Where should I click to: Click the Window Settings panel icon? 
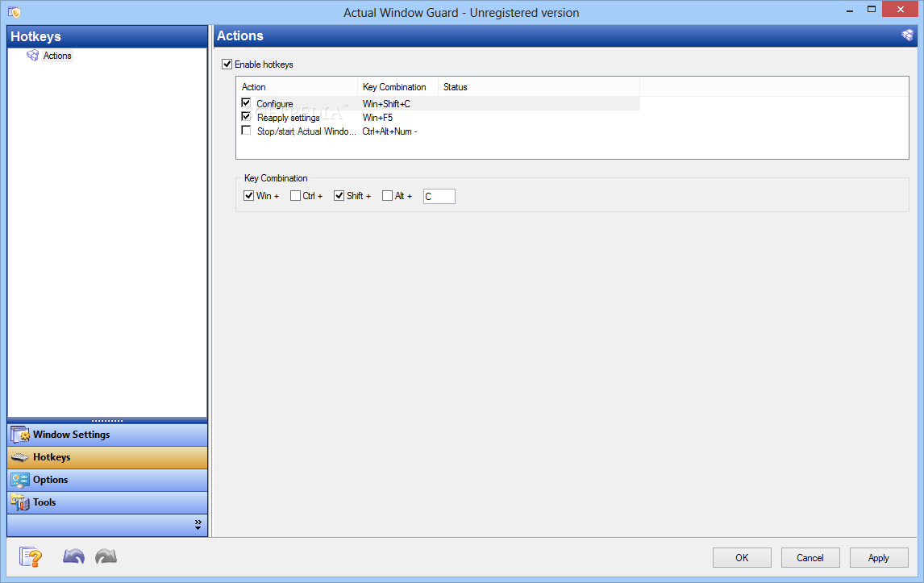[x=20, y=435]
